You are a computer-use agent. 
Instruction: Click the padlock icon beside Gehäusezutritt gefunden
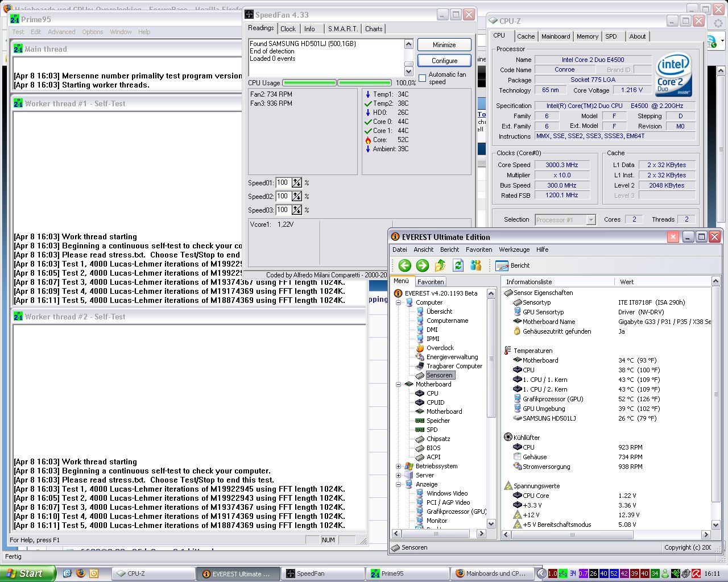point(517,331)
